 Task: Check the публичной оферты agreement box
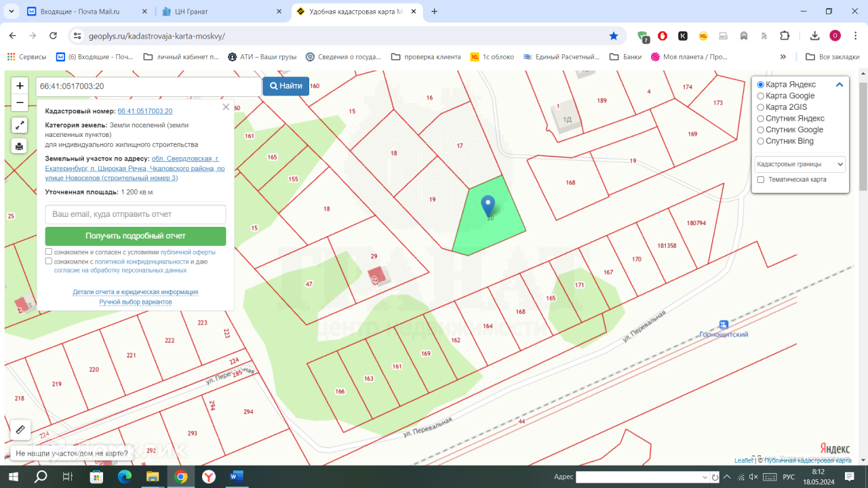(49, 251)
